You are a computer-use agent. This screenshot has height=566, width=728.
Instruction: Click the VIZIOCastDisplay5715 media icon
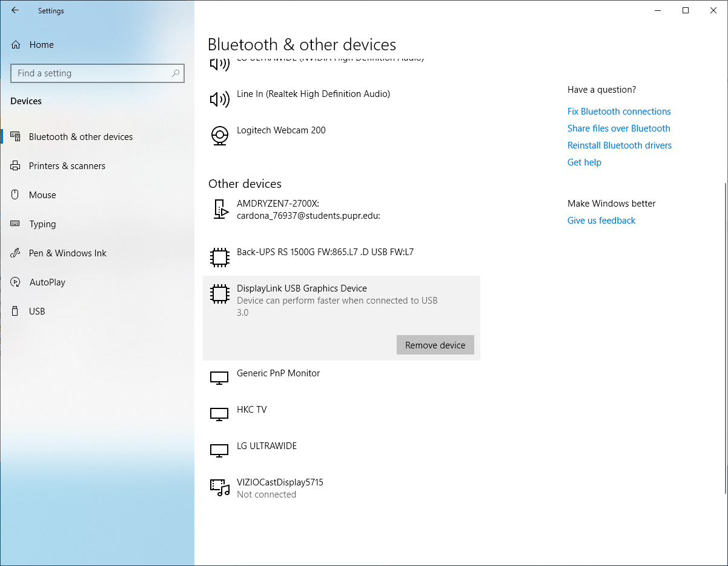tap(220, 488)
